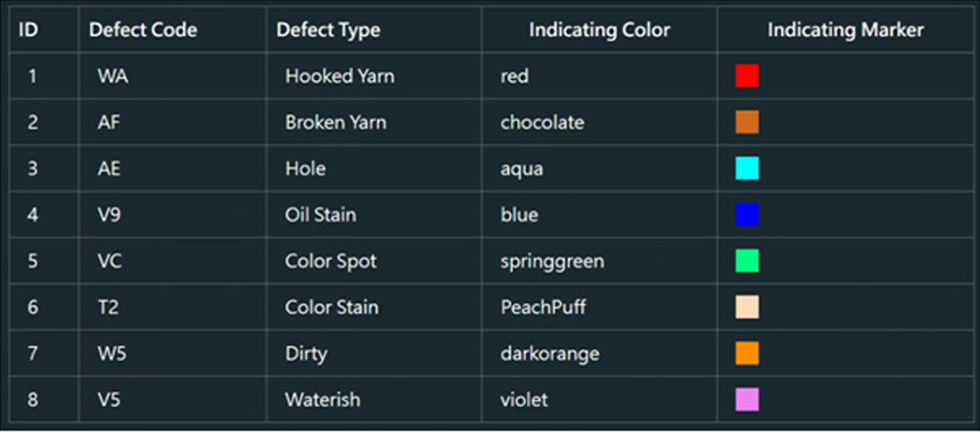Select the chocolate Broken Yarn marker swatch
This screenshot has height=432, width=980.
pyautogui.click(x=747, y=122)
